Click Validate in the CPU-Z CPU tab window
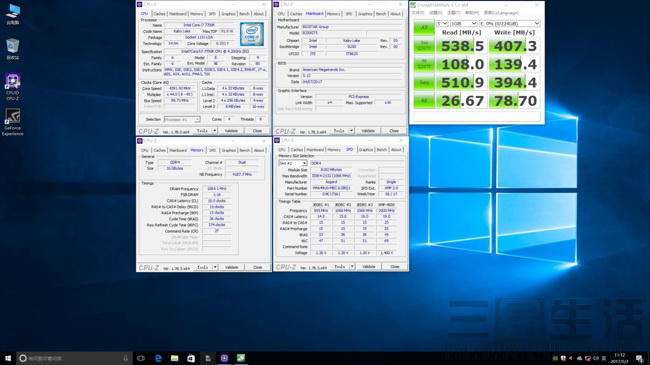Image resolution: width=650 pixels, height=365 pixels. (x=231, y=131)
